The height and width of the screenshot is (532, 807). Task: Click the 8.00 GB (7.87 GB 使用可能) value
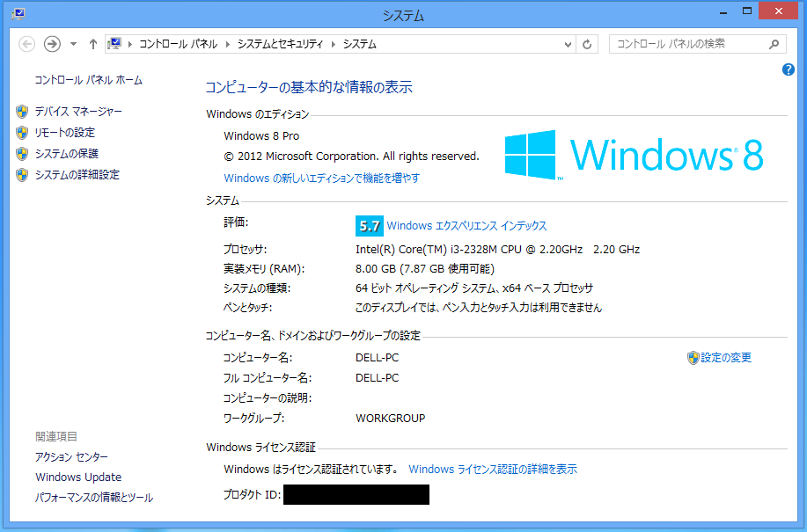click(425, 269)
